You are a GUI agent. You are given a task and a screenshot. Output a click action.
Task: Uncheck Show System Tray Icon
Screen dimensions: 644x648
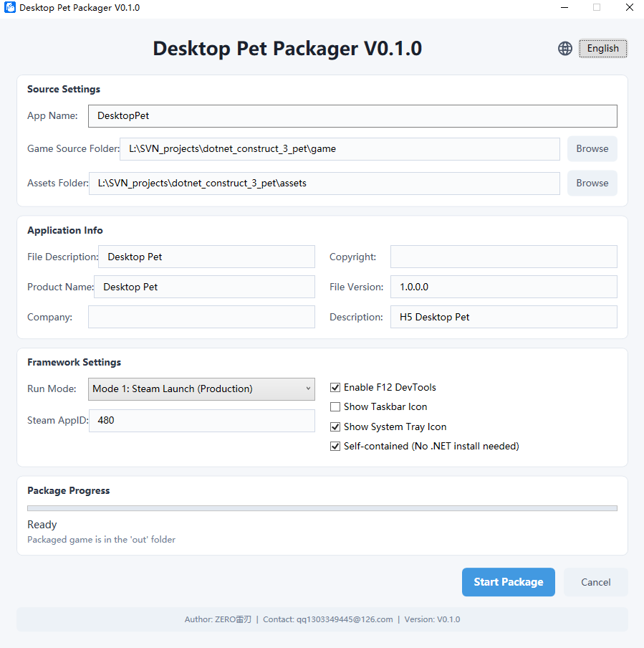coord(335,427)
